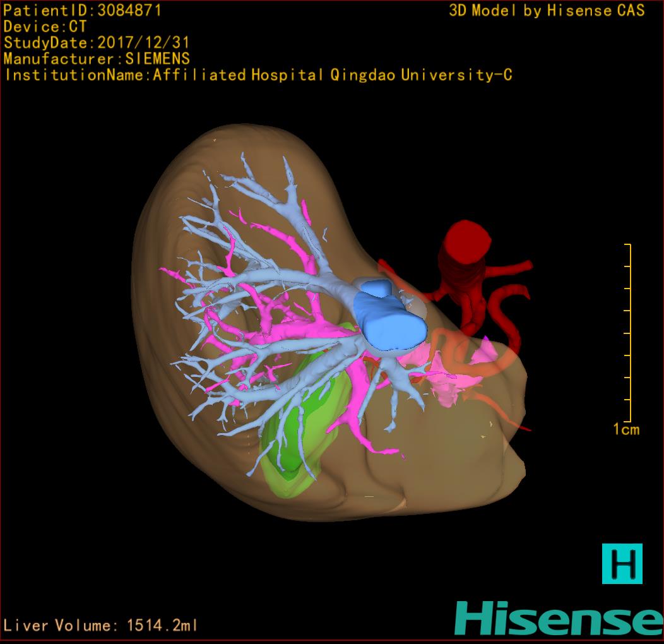
Task: Click the cyan H logo icon
Action: (622, 563)
